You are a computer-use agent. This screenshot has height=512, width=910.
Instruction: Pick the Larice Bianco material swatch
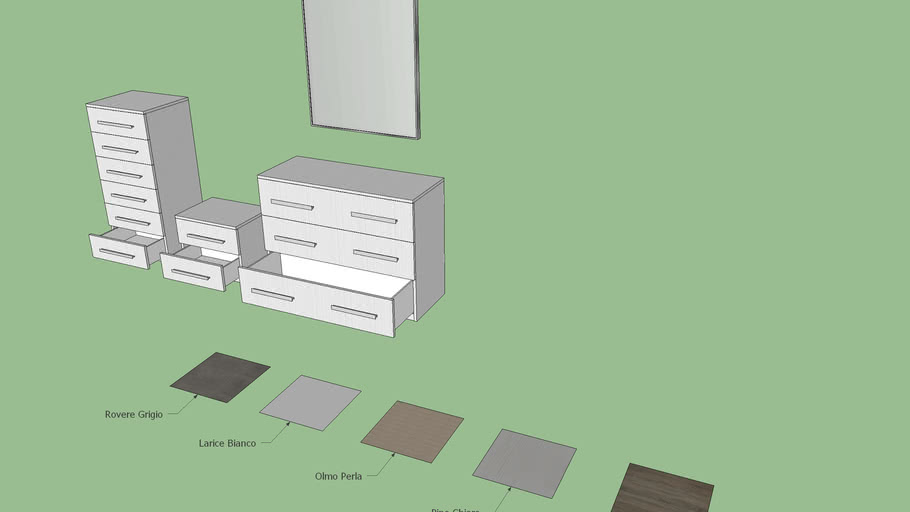click(310, 403)
